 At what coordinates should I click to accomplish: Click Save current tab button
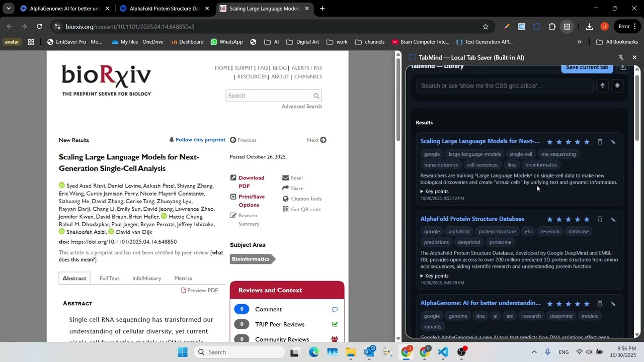[587, 67]
